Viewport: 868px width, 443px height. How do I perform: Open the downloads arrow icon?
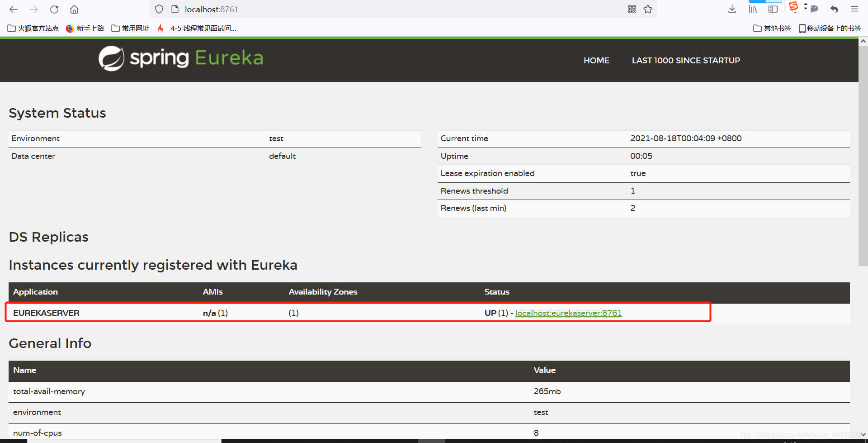pyautogui.click(x=732, y=9)
